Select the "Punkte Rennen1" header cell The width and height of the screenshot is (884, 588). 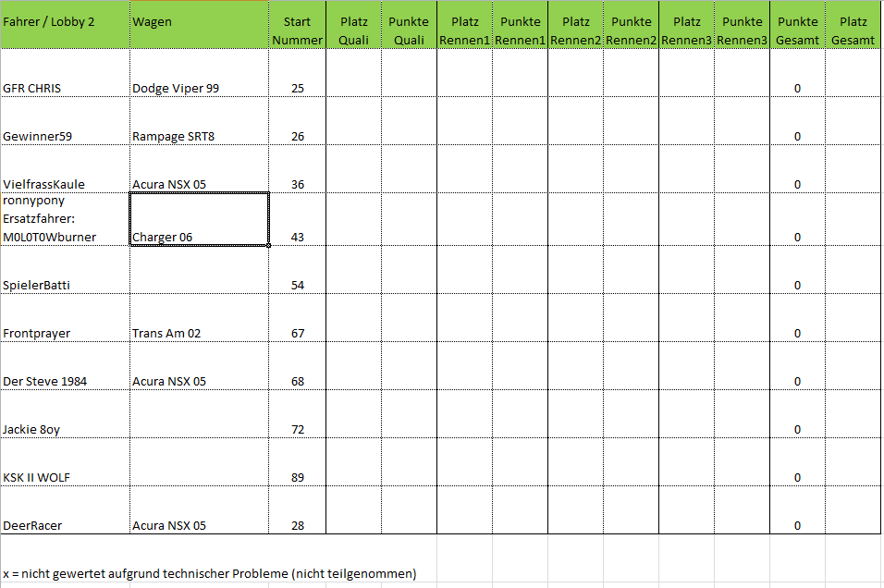click(x=520, y=31)
